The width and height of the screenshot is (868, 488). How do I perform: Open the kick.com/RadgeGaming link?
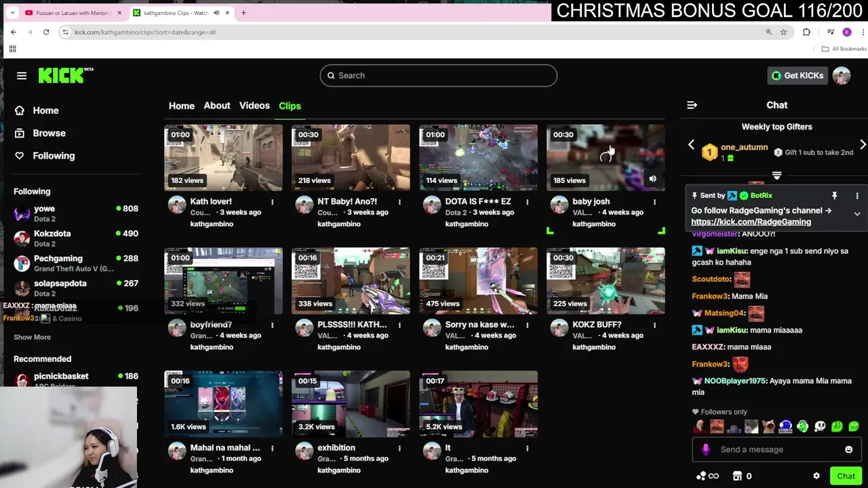[x=751, y=222]
